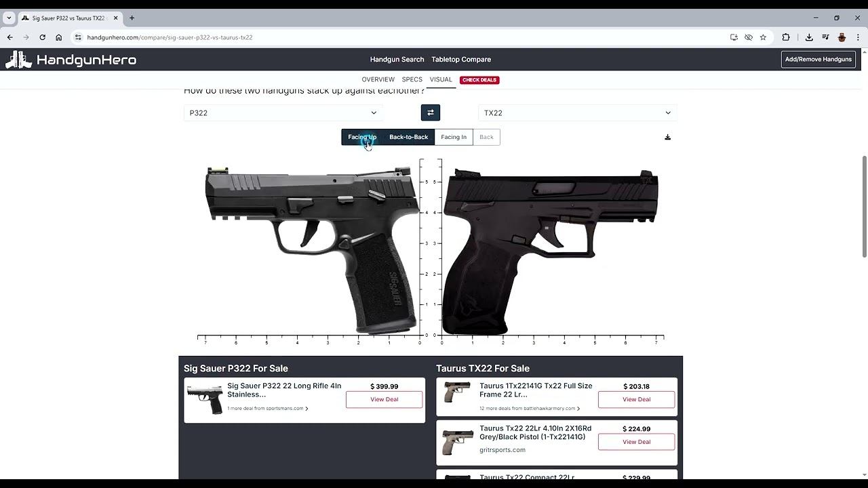Screen dimensions: 868x488
Task: Click the browser address bar URL
Action: point(170,37)
